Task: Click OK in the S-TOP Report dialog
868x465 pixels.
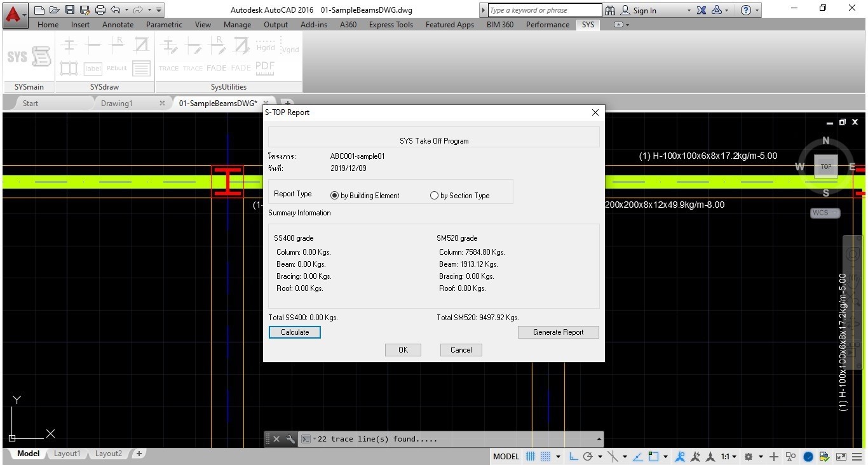Action: coord(403,350)
